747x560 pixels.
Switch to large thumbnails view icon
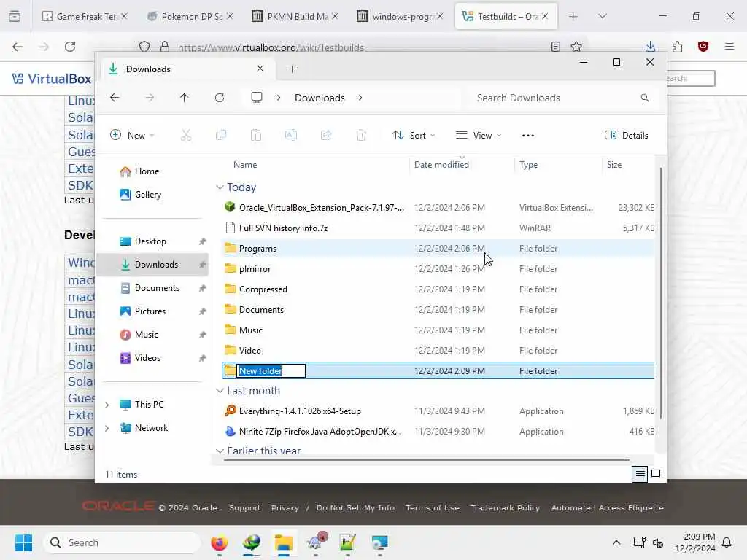coord(656,474)
